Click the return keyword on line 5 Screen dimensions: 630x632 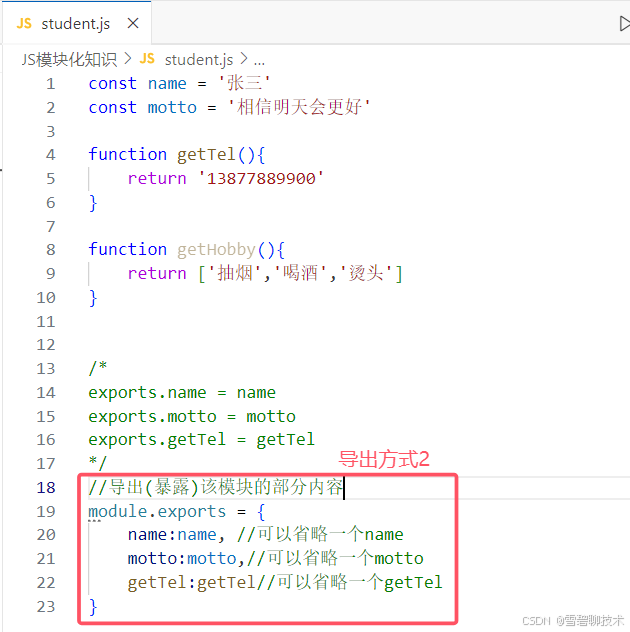pos(157,179)
